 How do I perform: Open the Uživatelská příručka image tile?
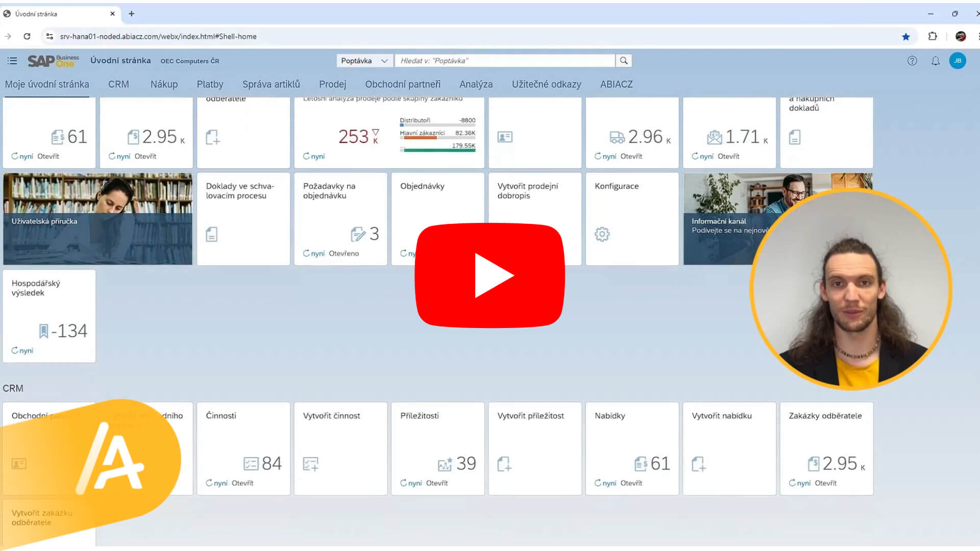point(98,219)
